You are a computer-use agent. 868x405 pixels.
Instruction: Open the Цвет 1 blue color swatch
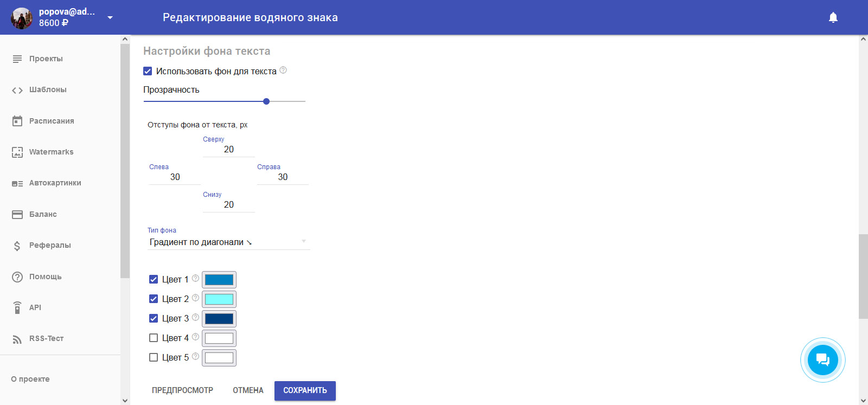pyautogui.click(x=219, y=280)
